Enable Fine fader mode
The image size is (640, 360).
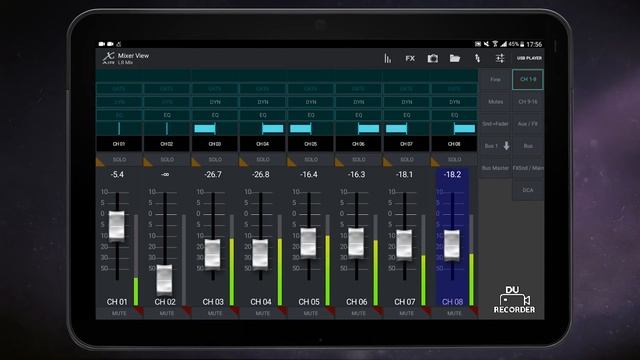(x=495, y=80)
